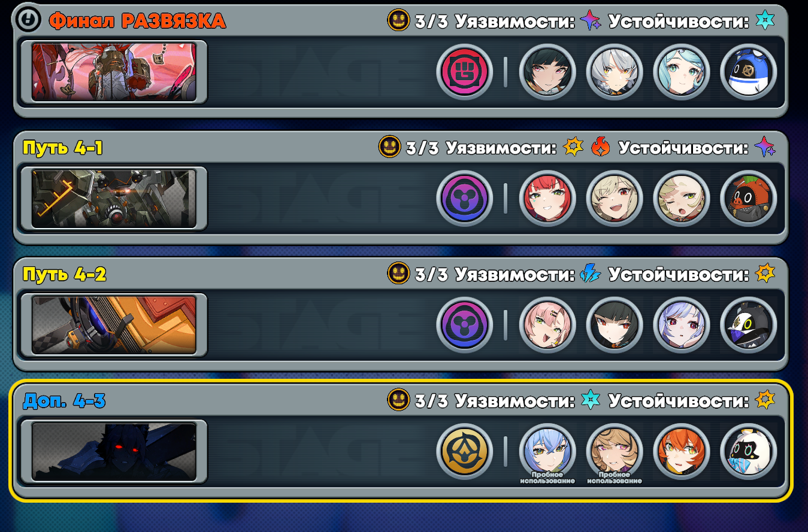Click the blue-haired trial character in Доп. 4-3

(x=547, y=452)
